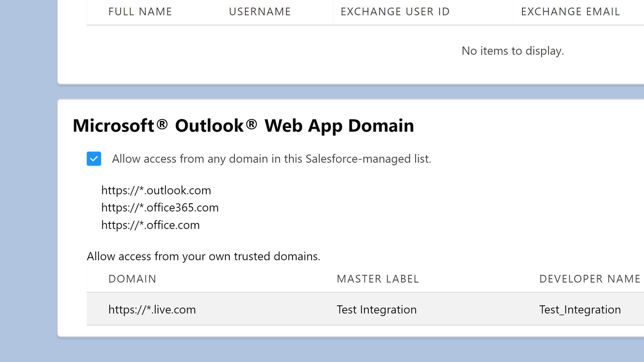Click the https://*.outlook.com list entry
This screenshot has width=644, height=362.
click(156, 190)
